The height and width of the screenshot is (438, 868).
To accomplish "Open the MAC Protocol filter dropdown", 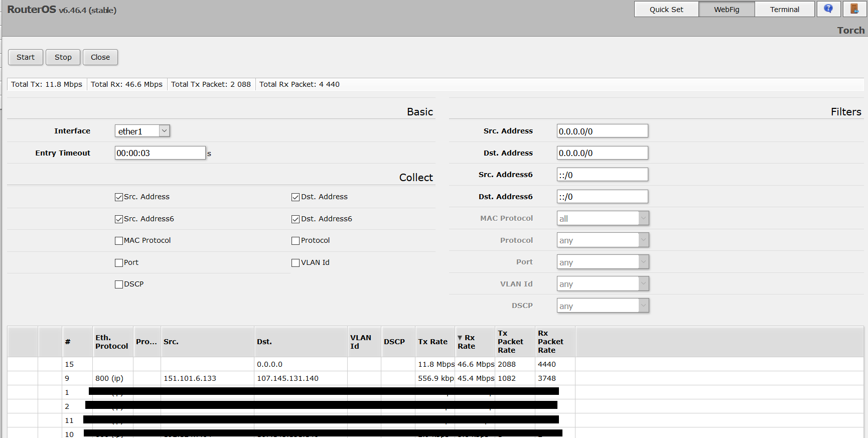I will [603, 218].
